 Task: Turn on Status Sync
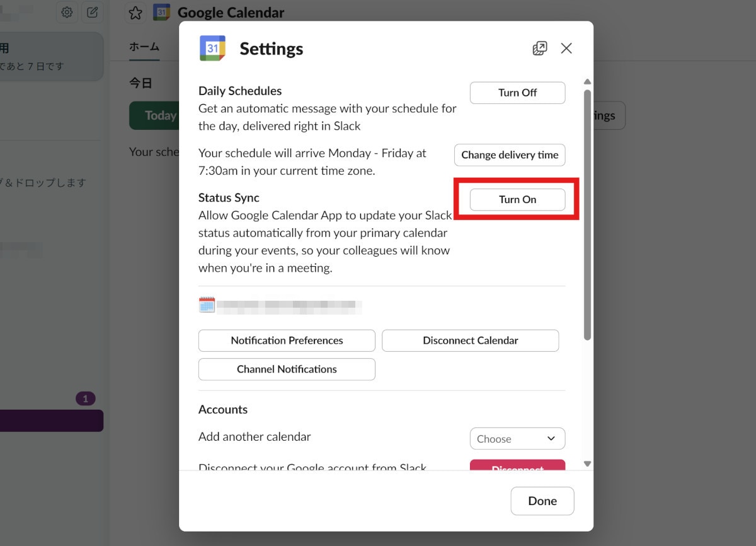click(517, 200)
